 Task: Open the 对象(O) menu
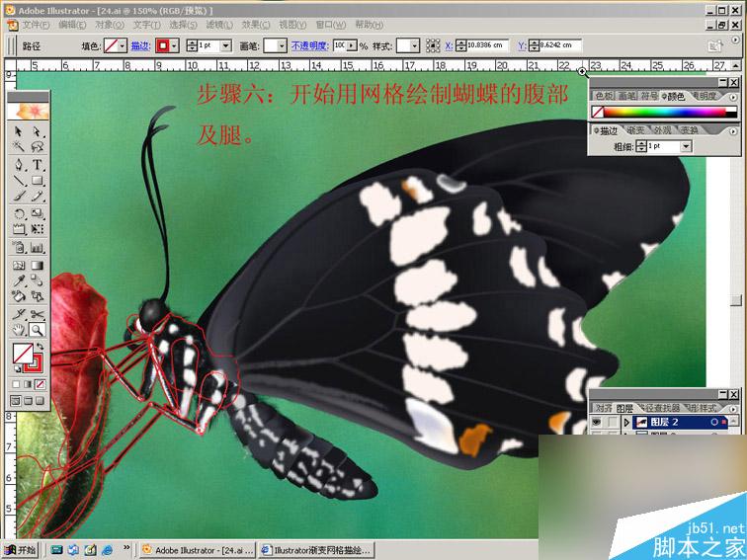point(110,25)
